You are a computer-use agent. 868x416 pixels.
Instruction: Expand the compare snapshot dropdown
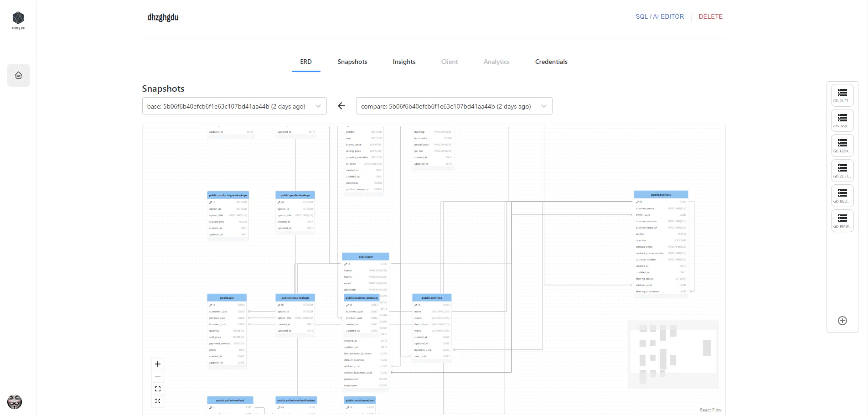(454, 106)
